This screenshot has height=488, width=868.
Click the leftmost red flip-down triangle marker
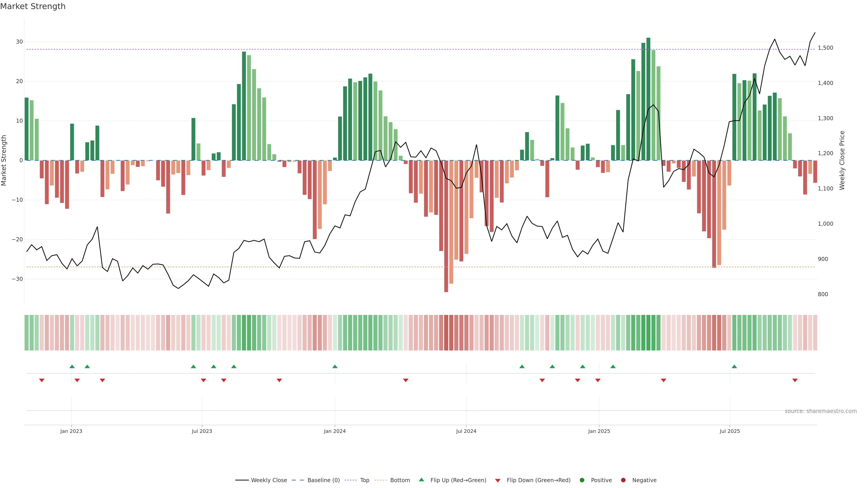[x=42, y=380]
